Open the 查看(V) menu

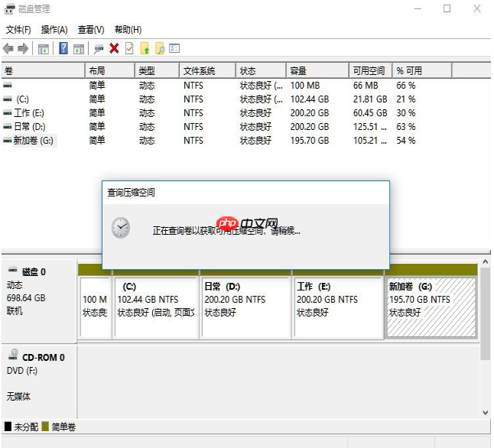pyautogui.click(x=91, y=30)
